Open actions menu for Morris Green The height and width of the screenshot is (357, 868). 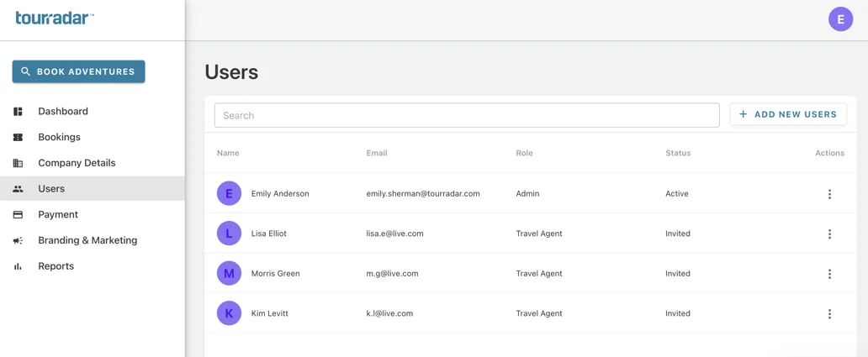tap(829, 274)
